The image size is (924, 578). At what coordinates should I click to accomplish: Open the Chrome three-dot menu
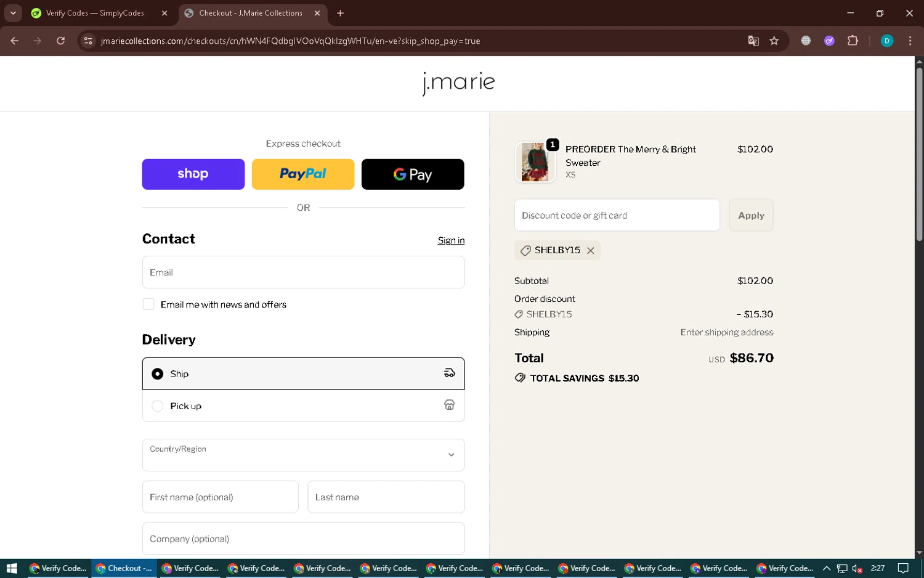[x=910, y=41]
